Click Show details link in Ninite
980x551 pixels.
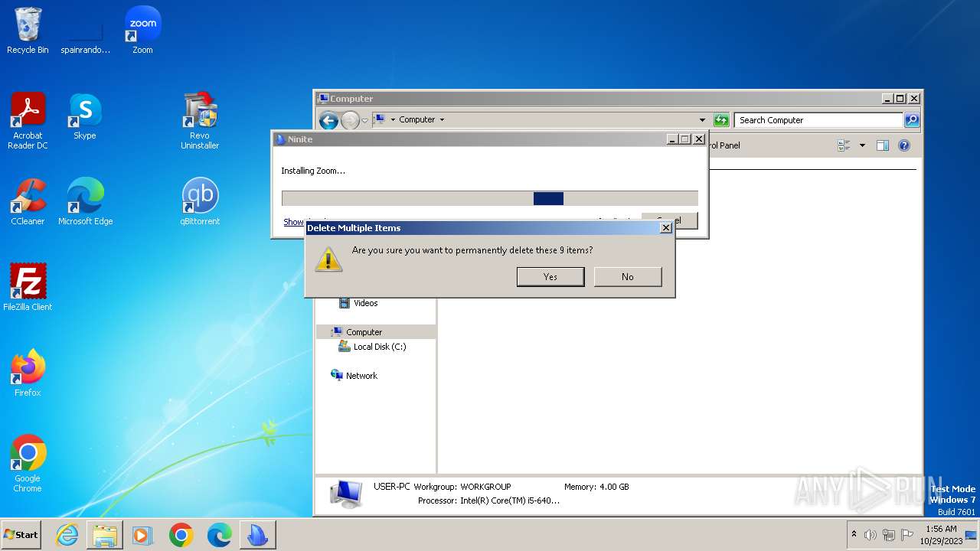tap(295, 222)
